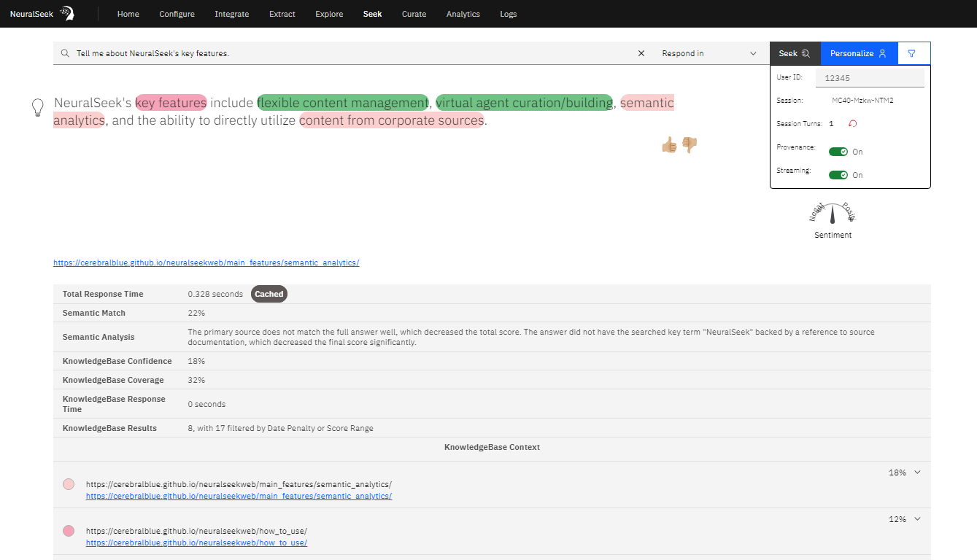Click the lightbulb icon beside the answer
977x560 pixels.
(38, 108)
